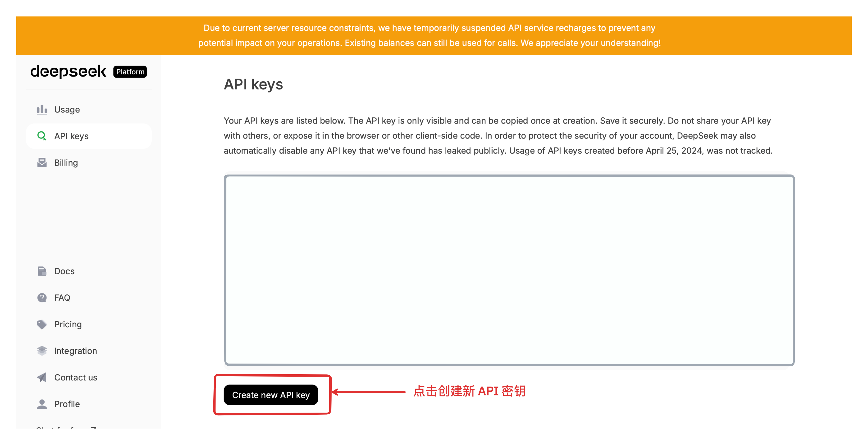Click the Docs document icon
This screenshot has height=445, width=868.
click(42, 271)
